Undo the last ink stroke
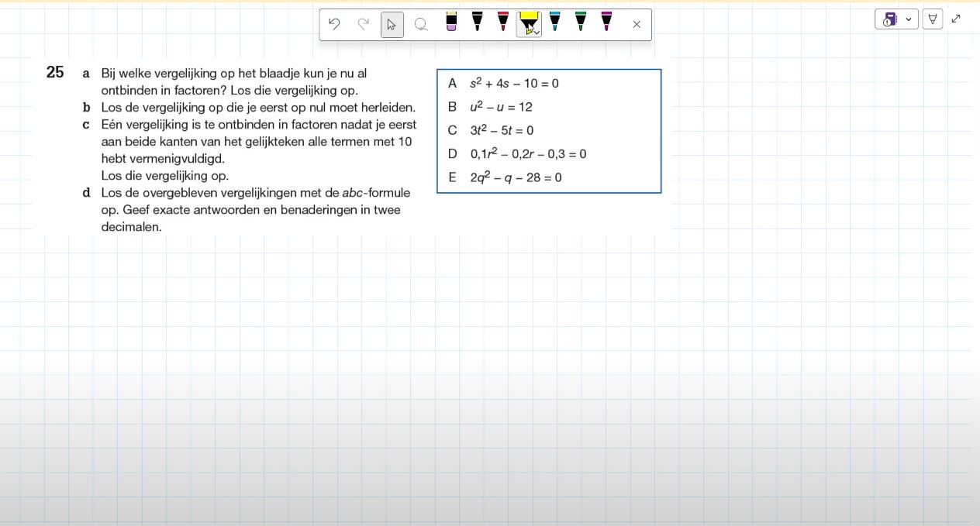Image resolution: width=980 pixels, height=526 pixels. (x=334, y=24)
